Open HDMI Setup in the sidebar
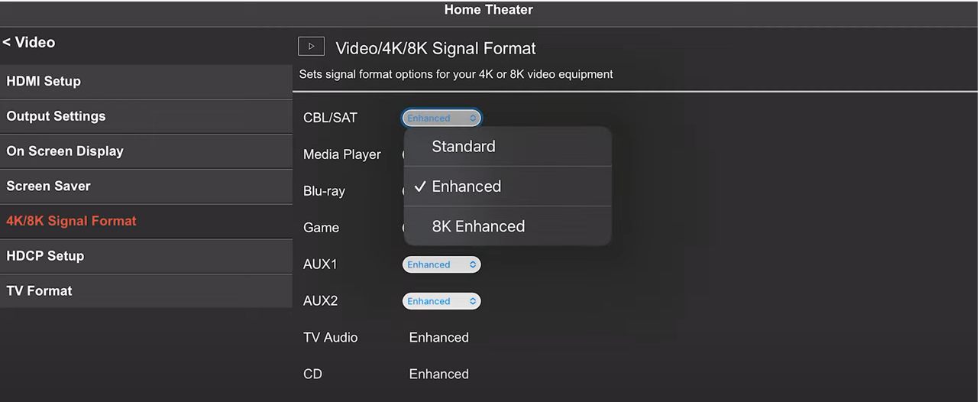Screen dimensions: 980x402 [146, 81]
